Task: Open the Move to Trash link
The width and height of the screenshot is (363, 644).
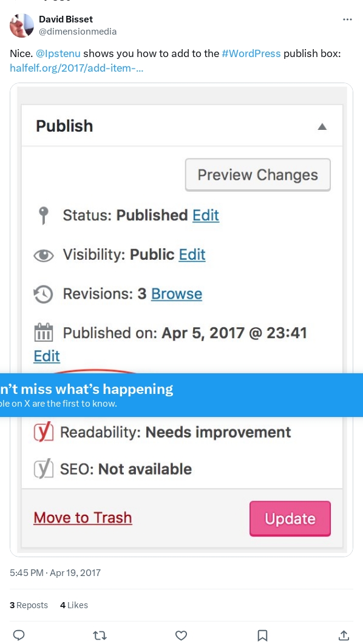Action: pos(83,518)
